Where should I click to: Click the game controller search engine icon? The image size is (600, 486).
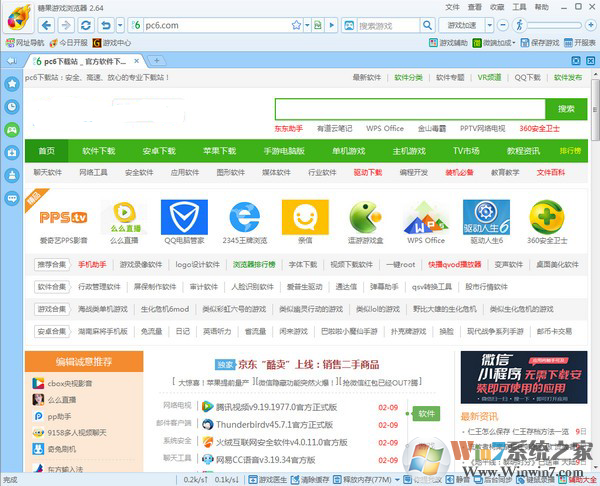[349, 26]
